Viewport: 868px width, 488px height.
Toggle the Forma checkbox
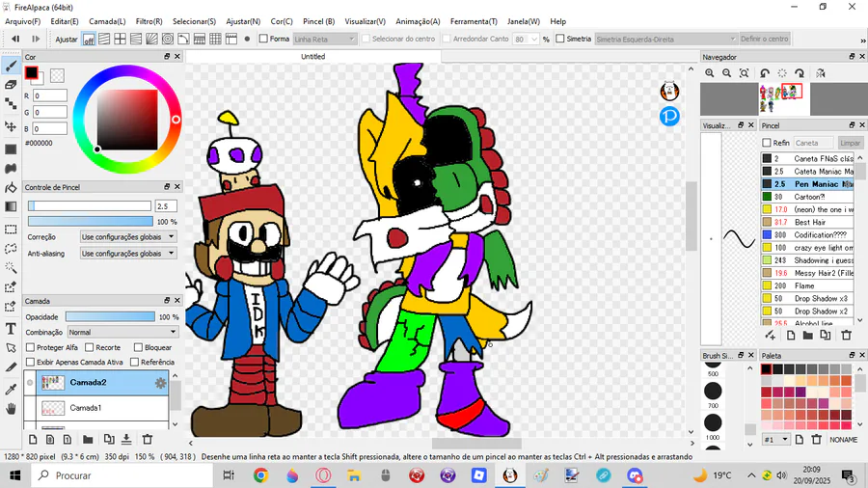tap(263, 39)
